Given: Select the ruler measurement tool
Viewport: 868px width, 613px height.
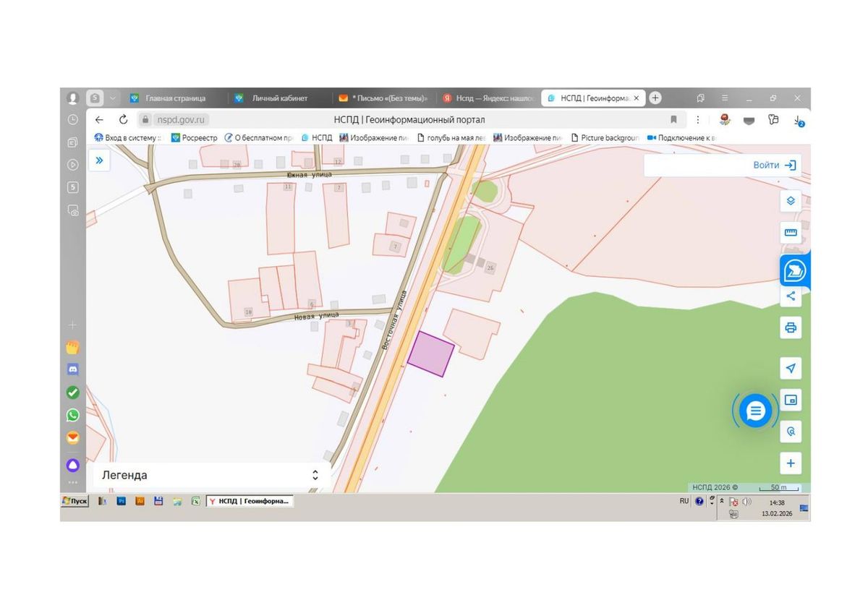Looking at the screenshot, I should click(x=791, y=233).
